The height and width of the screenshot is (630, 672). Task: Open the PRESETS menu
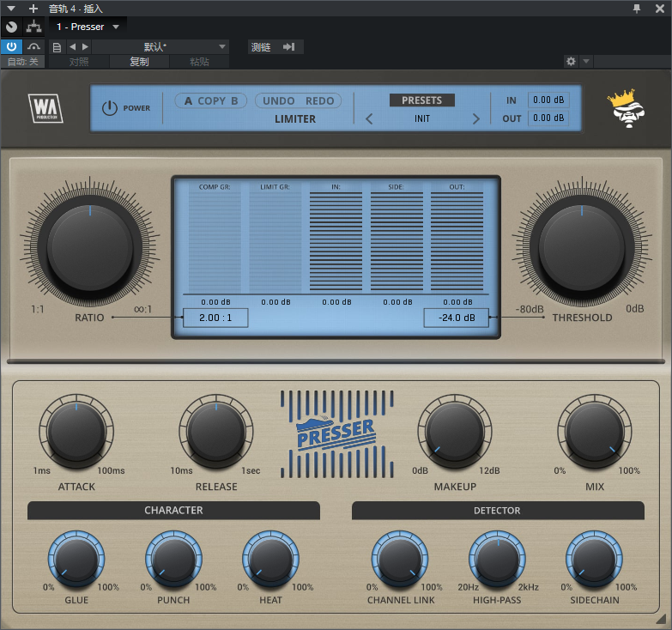pyautogui.click(x=421, y=100)
